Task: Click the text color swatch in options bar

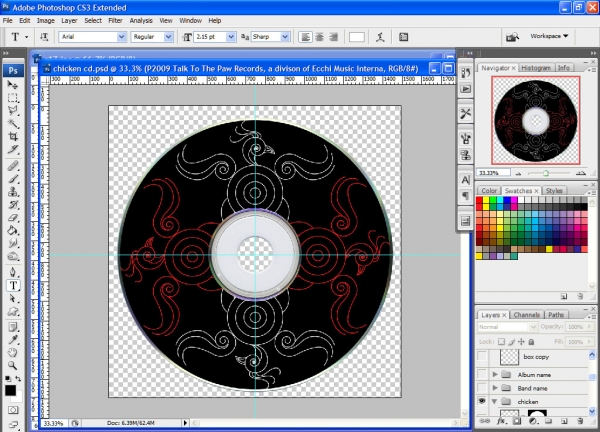Action: point(357,37)
